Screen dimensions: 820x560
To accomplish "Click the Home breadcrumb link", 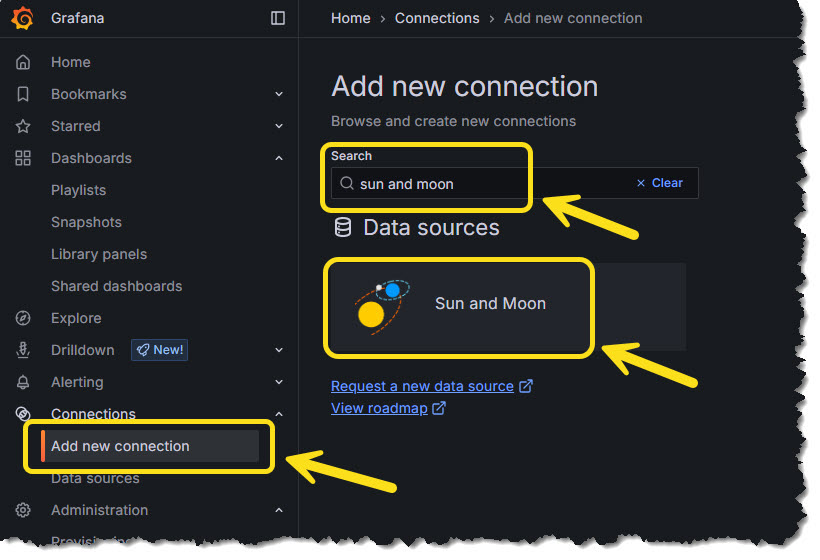I will [x=350, y=18].
